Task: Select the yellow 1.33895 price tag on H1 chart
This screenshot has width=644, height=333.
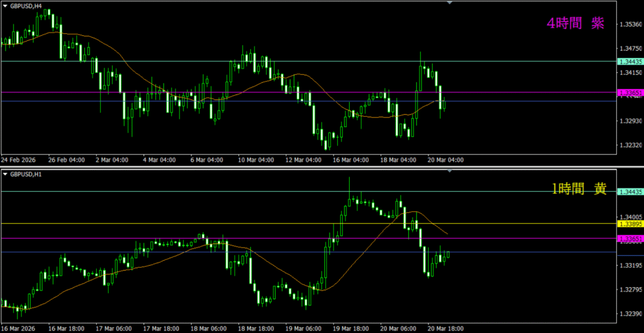Action: (x=630, y=224)
